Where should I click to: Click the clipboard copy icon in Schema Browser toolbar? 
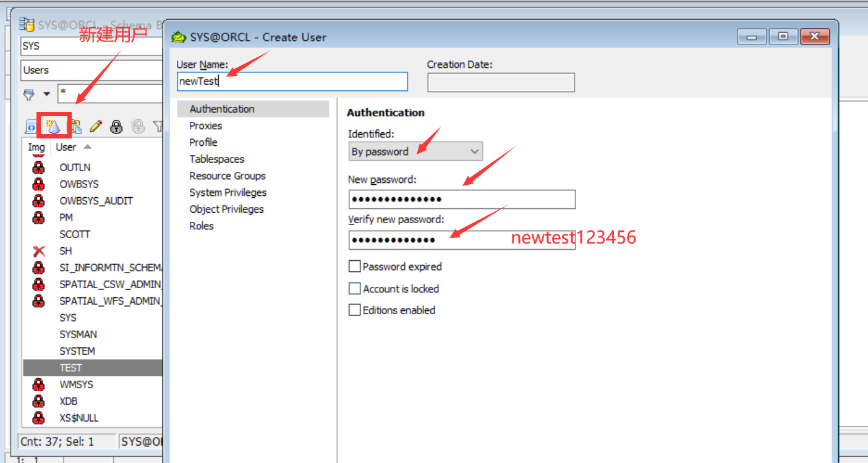point(75,127)
